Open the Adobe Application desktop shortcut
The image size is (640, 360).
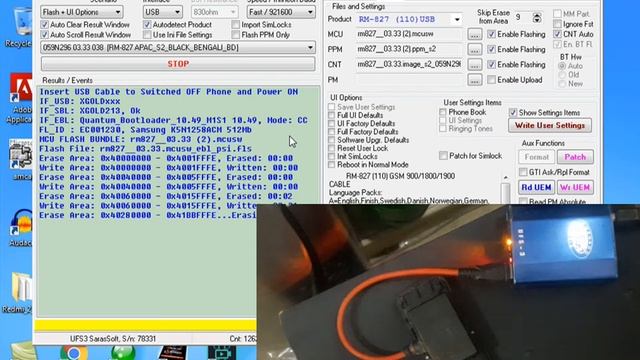tap(20, 98)
